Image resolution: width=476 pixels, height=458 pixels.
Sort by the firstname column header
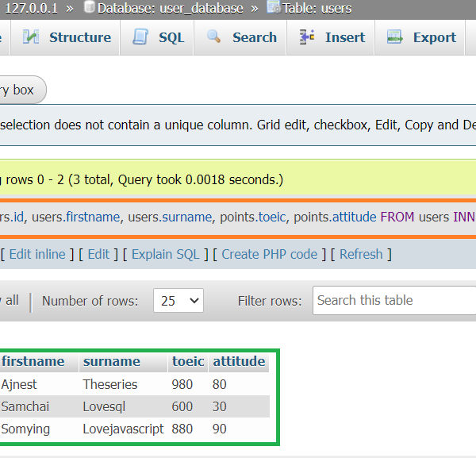click(33, 361)
